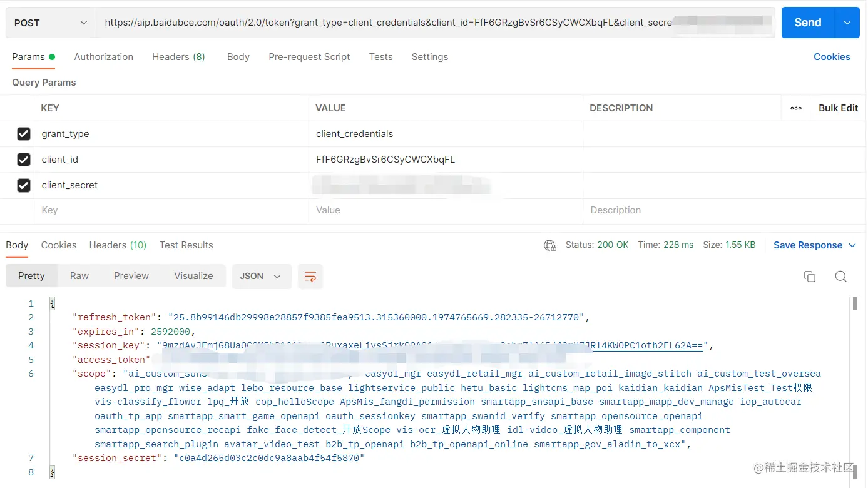Image resolution: width=868 pixels, height=488 pixels.
Task: Click the Time: 228 ms indicator
Action: pyautogui.click(x=666, y=245)
